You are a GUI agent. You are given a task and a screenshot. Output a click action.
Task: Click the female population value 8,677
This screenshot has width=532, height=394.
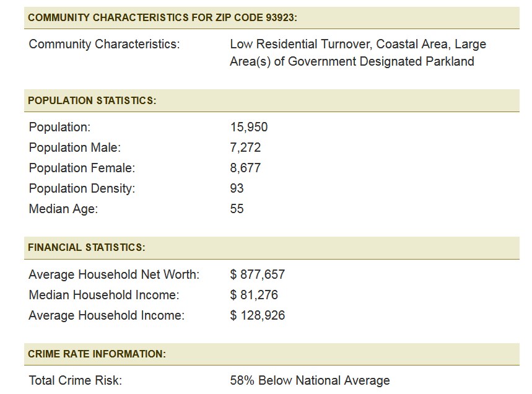[x=245, y=168]
